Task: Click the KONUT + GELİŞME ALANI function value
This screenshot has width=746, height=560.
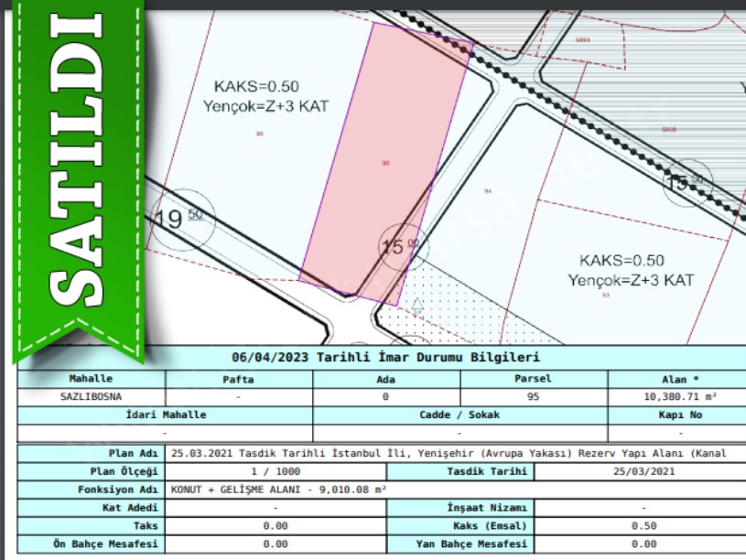Action: [278, 490]
